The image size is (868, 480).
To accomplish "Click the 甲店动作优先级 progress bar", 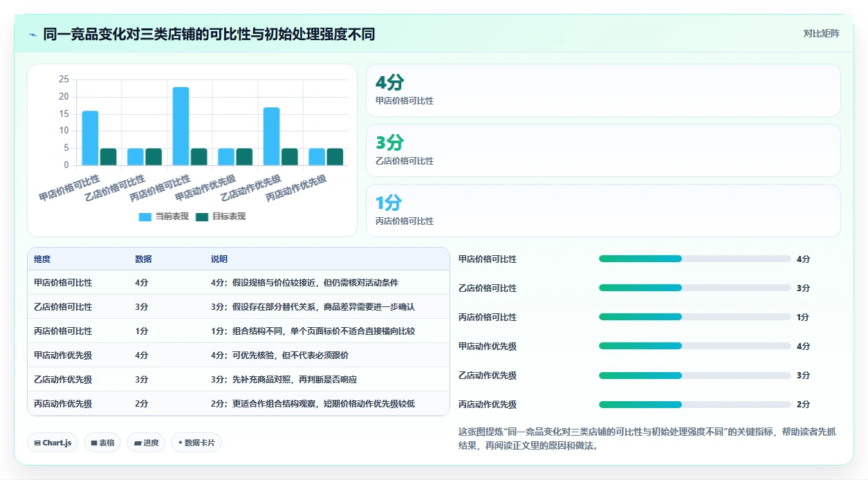I will click(694, 346).
